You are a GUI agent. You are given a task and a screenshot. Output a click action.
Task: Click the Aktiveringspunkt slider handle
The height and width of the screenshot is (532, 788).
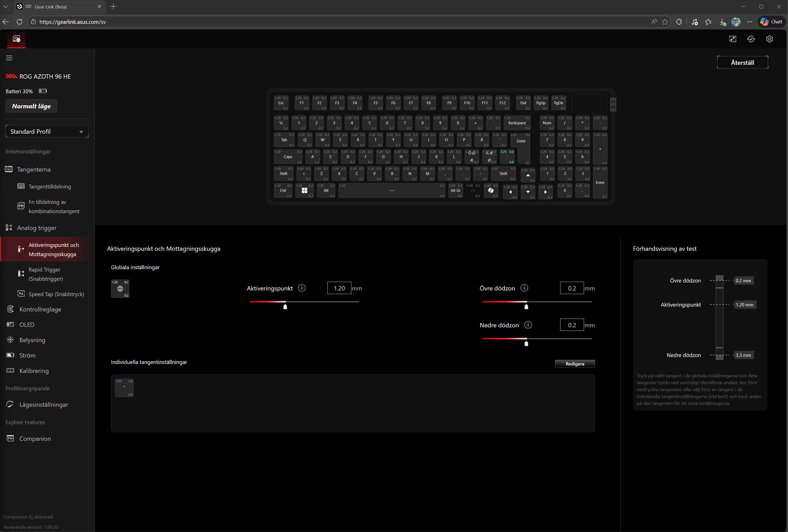285,307
